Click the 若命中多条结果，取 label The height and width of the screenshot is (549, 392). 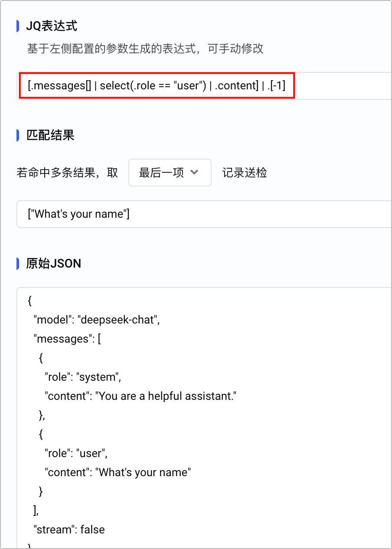point(67,173)
